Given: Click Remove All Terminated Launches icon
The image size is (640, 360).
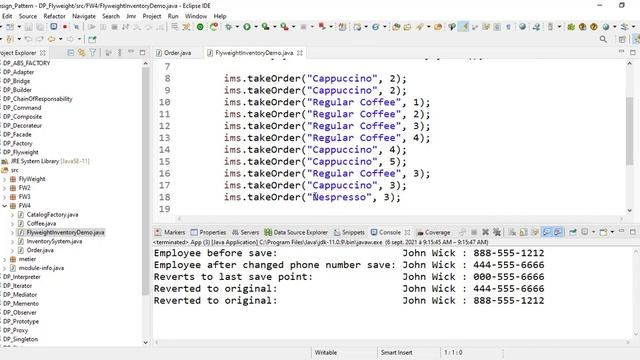Looking at the screenshot, I should [497, 232].
